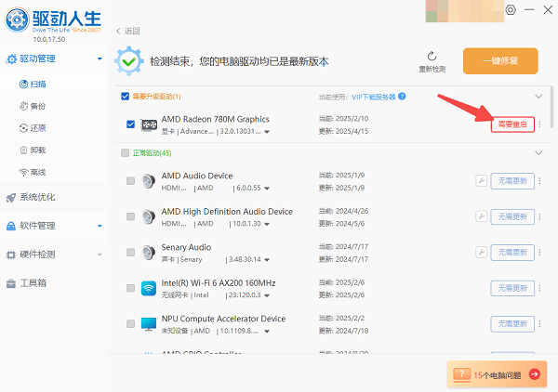
Task: Click 无需更新 button for AMD High Definition Audio
Action: pos(512,216)
